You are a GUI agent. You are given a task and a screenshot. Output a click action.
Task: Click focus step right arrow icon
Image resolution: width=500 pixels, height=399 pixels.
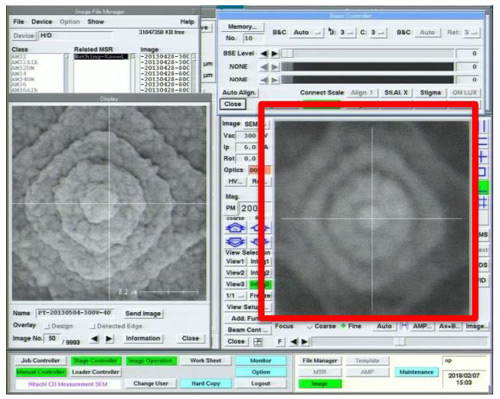[x=304, y=341]
